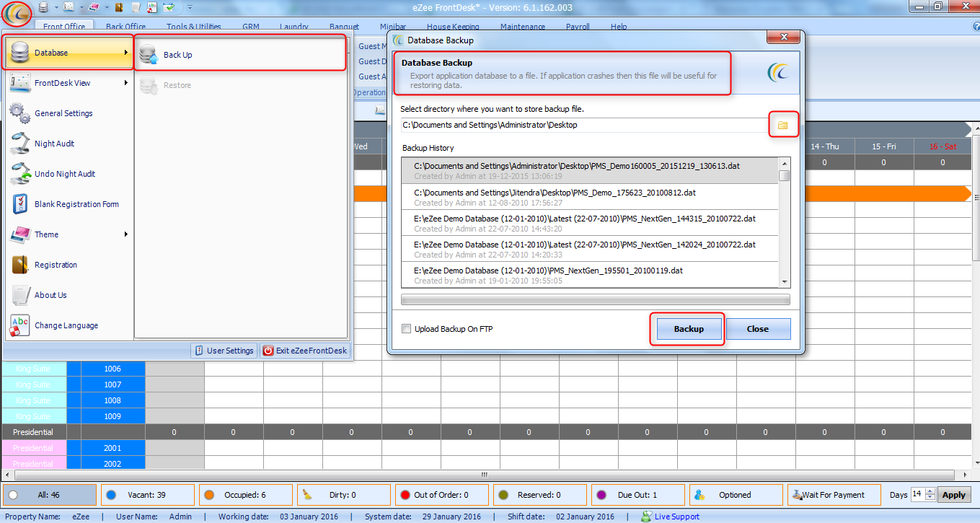Select PMS_NextGen_195501_20100119.dat backup entry
The image size is (980, 523).
click(590, 275)
